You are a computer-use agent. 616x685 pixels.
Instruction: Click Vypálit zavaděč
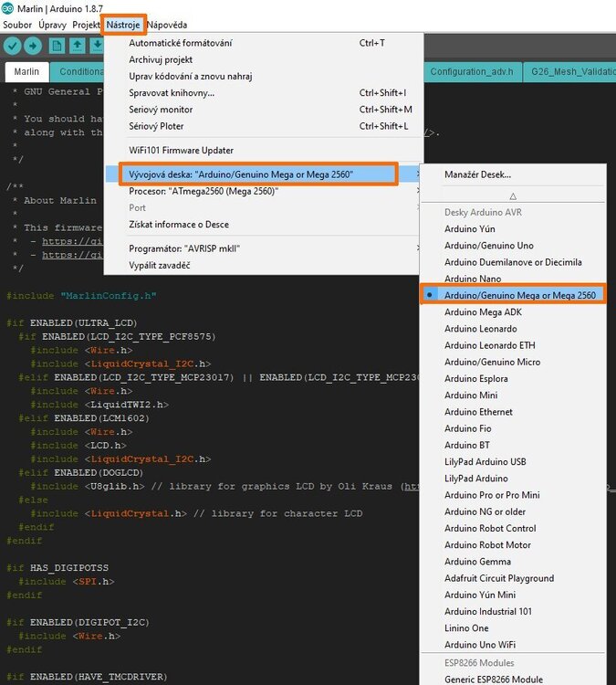point(264,265)
